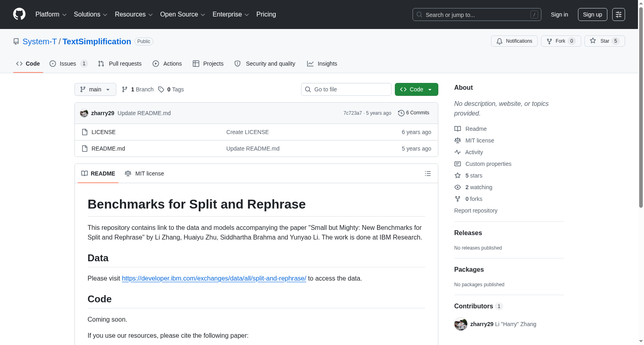
Task: Switch to the Pull requests tab
Action: (120, 64)
